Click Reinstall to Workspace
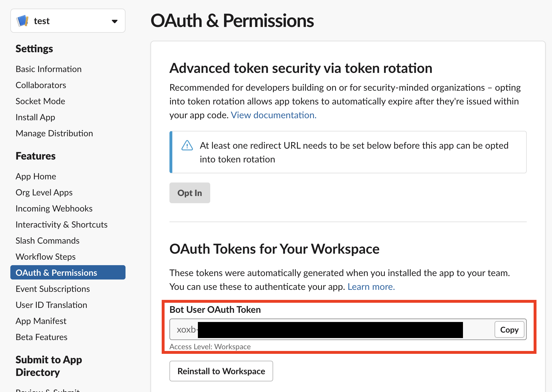 click(221, 371)
